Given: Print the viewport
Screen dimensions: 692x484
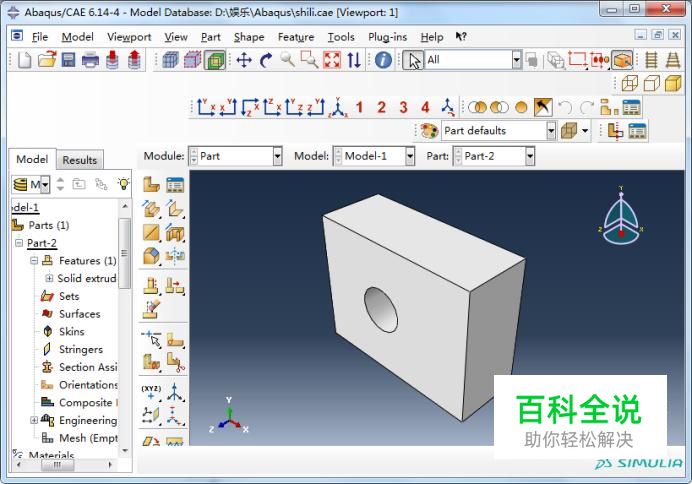Looking at the screenshot, I should click(x=90, y=60).
